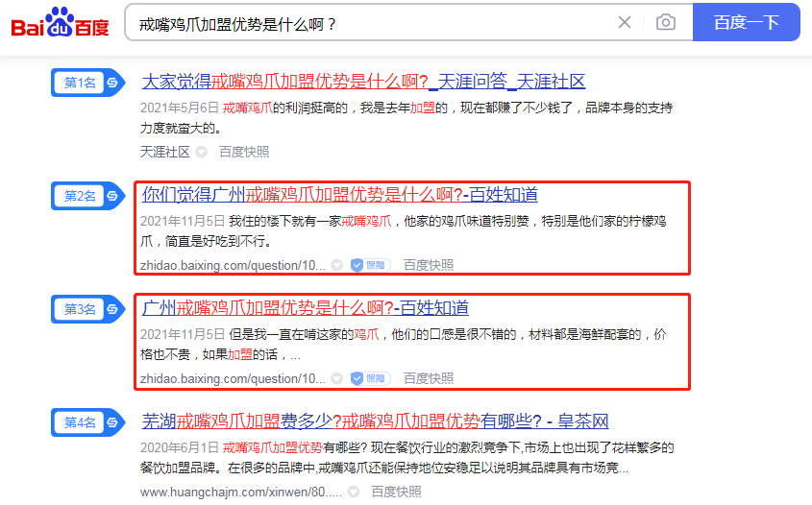Expand dropdown arrow beside www.huangchajm.com URL

pos(354,492)
